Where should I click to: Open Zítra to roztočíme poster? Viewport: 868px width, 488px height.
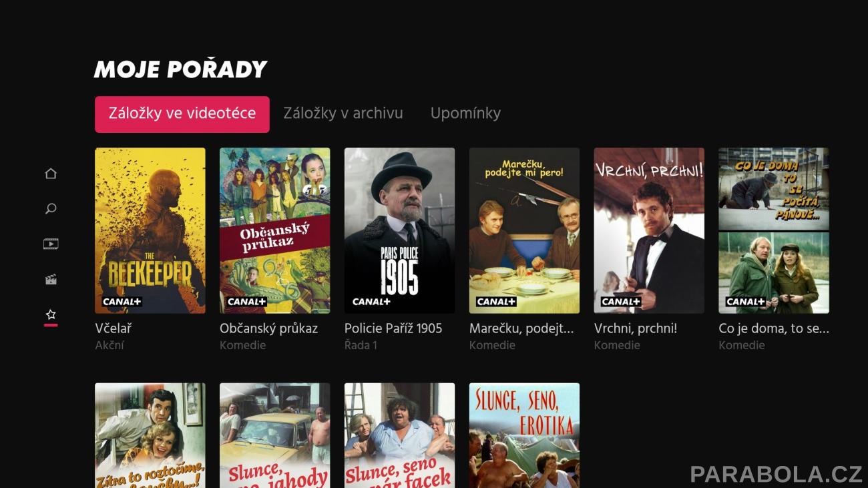click(150, 435)
